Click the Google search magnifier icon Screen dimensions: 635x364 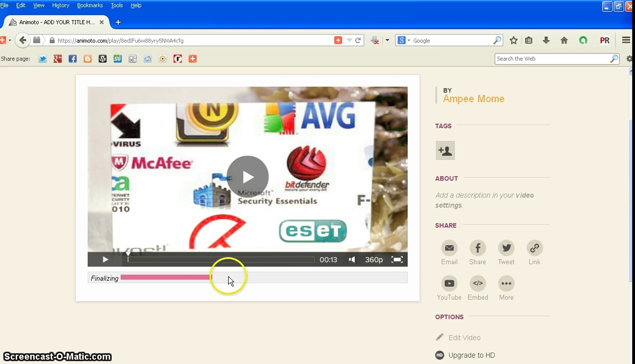tap(497, 40)
